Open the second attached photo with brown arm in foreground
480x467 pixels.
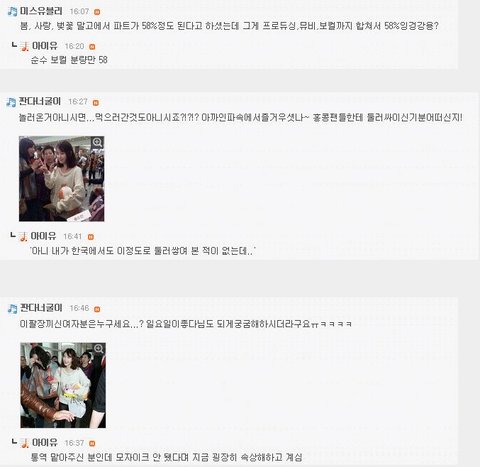tap(63, 385)
